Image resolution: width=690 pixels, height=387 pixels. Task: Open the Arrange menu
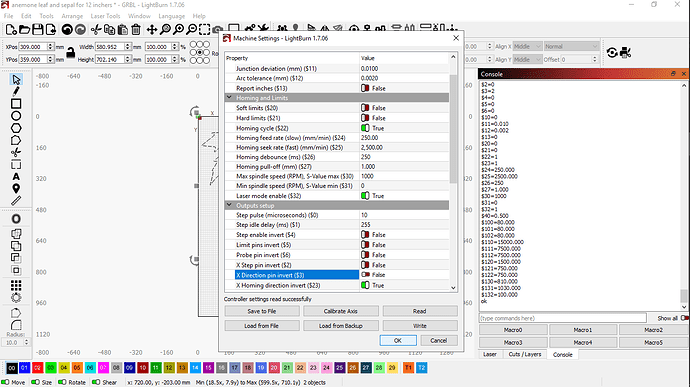(x=72, y=16)
